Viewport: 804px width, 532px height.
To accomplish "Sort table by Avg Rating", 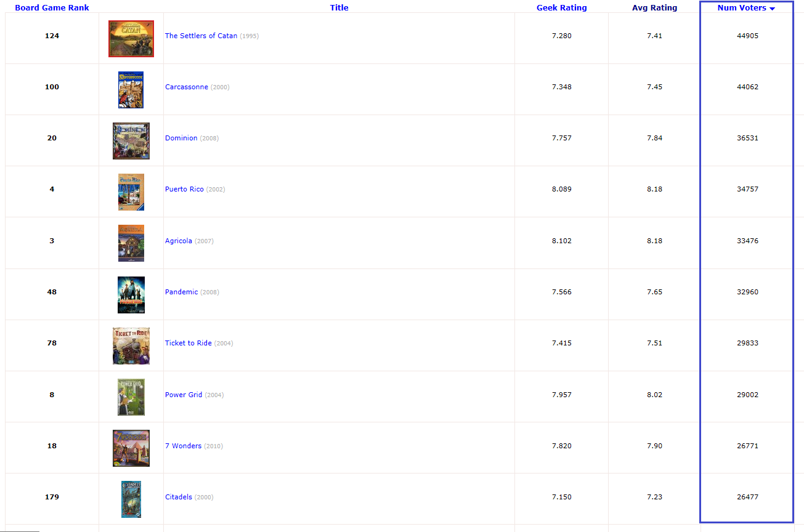I will click(x=654, y=8).
